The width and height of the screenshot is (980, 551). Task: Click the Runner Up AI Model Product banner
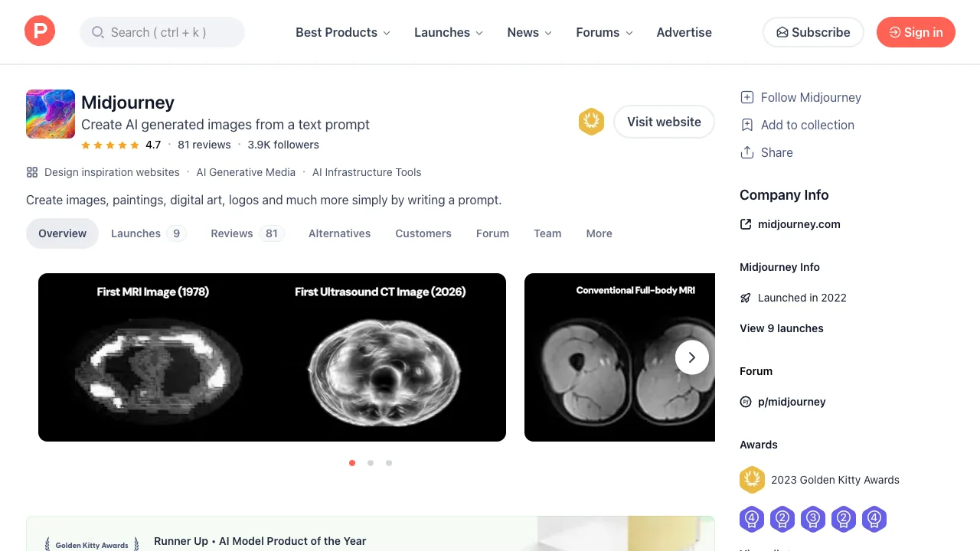[371, 533]
